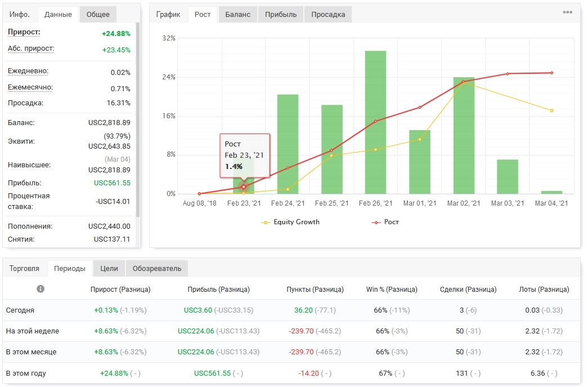The width and height of the screenshot is (588, 387).
Task: Open the three-dots chart options menu
Action: tap(567, 12)
